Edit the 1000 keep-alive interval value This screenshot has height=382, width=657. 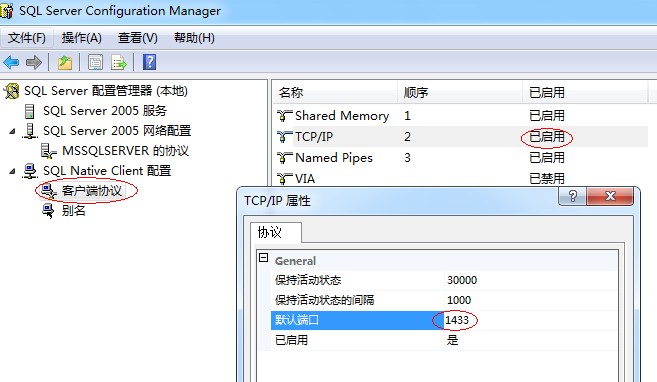coord(459,300)
